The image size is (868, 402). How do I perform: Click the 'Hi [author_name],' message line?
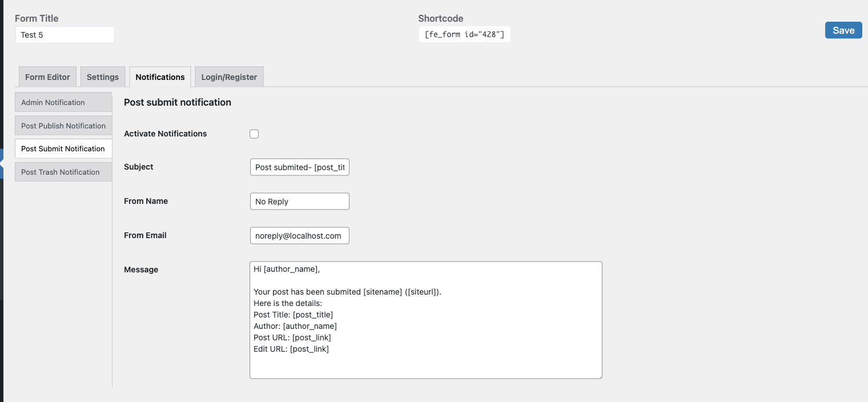pyautogui.click(x=287, y=269)
